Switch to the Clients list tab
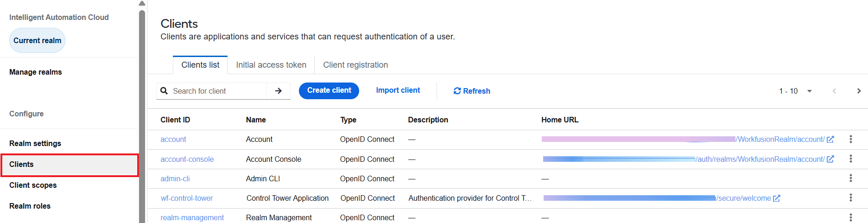The height and width of the screenshot is (223, 868). click(200, 65)
